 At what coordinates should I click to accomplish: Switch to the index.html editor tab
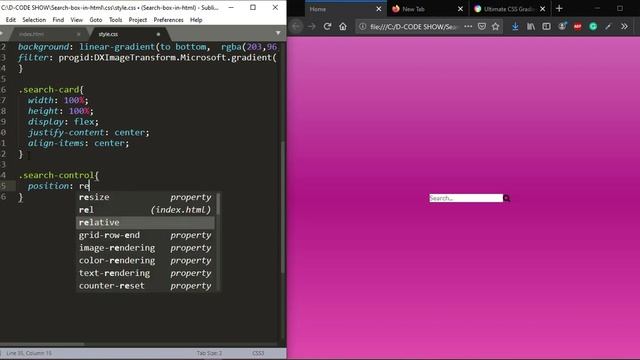[x=32, y=34]
